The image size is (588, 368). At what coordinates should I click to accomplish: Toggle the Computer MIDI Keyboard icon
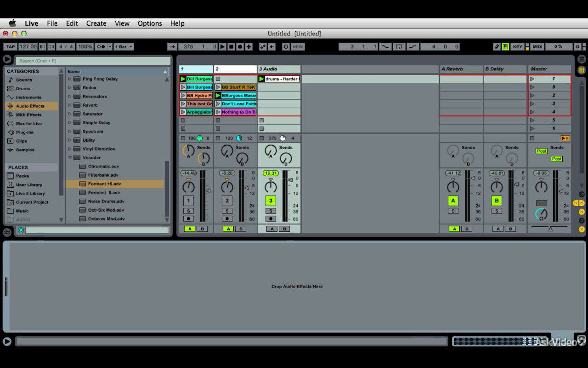[505, 46]
